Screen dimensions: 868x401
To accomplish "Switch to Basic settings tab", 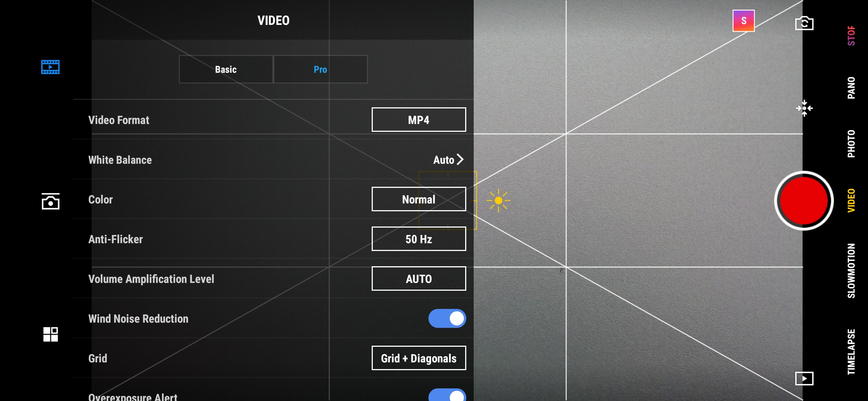I will (226, 69).
